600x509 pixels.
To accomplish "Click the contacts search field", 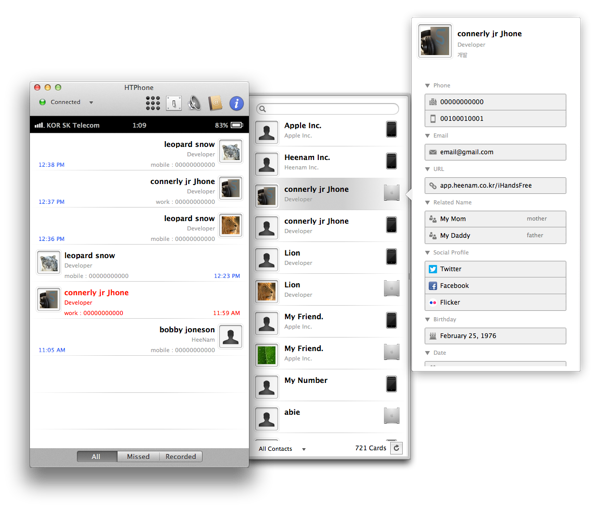I will pyautogui.click(x=329, y=108).
